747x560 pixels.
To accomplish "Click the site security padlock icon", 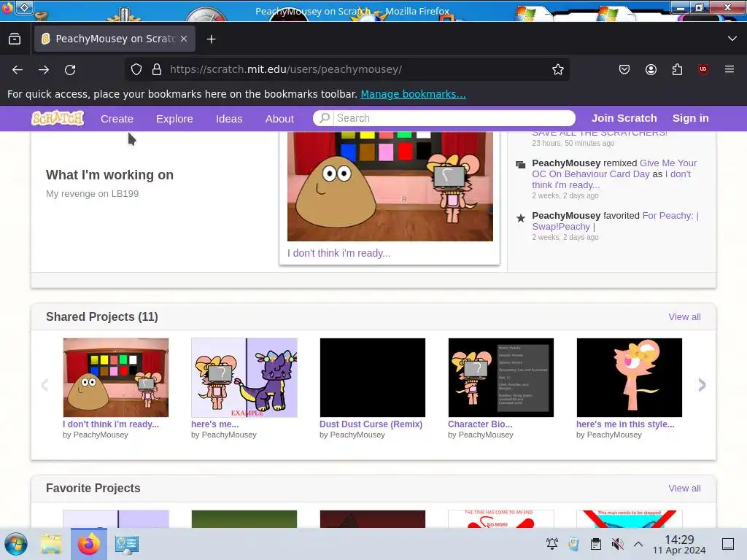I will [157, 69].
